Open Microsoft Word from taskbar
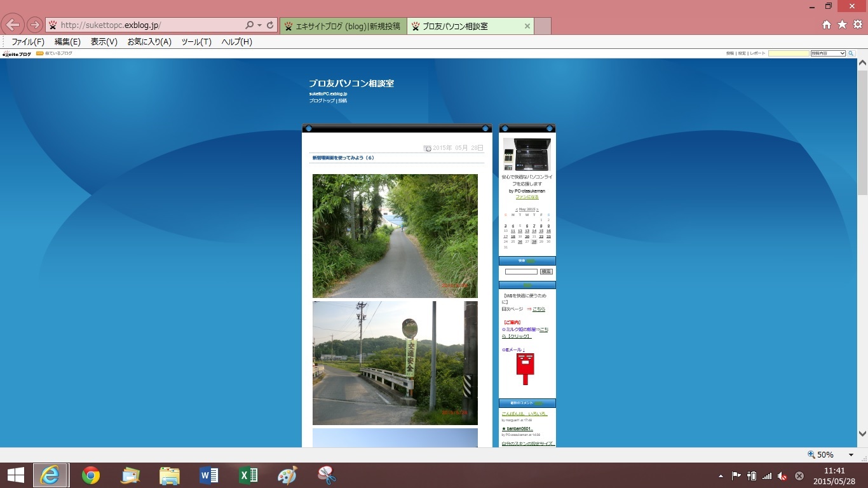Image resolution: width=868 pixels, height=488 pixels. [x=208, y=475]
